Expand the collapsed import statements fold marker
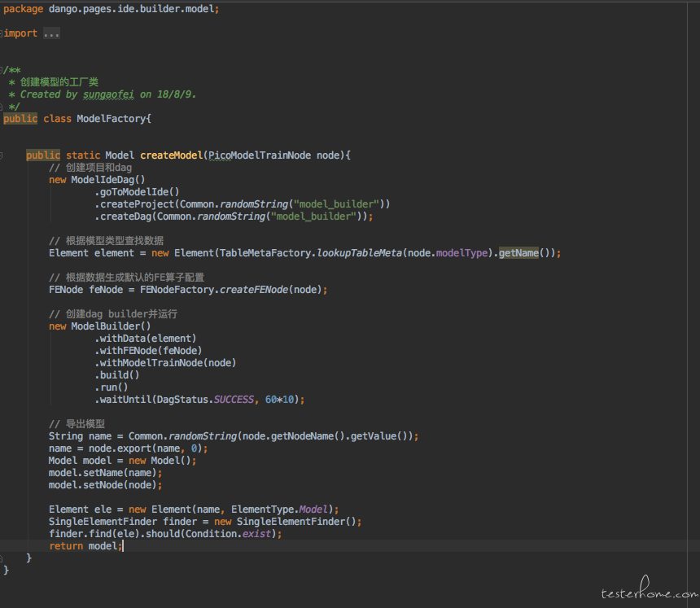Image resolution: width=700 pixels, height=608 pixels. click(2, 33)
